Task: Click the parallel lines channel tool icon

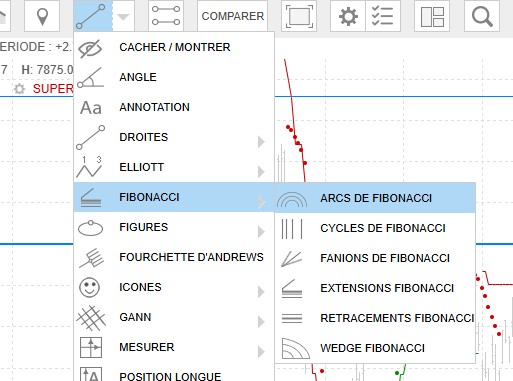Action: (166, 16)
